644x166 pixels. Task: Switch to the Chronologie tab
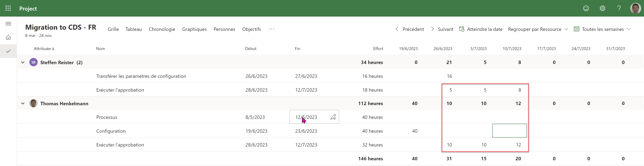coord(162,29)
